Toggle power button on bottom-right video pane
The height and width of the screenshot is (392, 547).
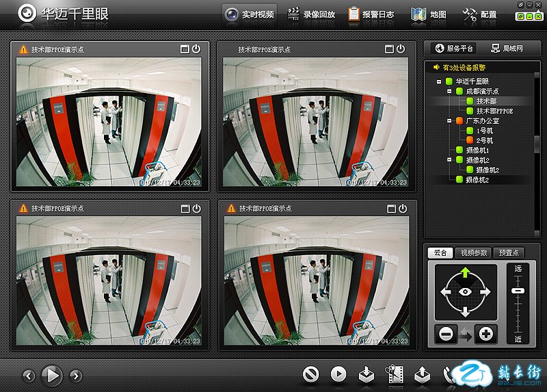click(x=403, y=208)
